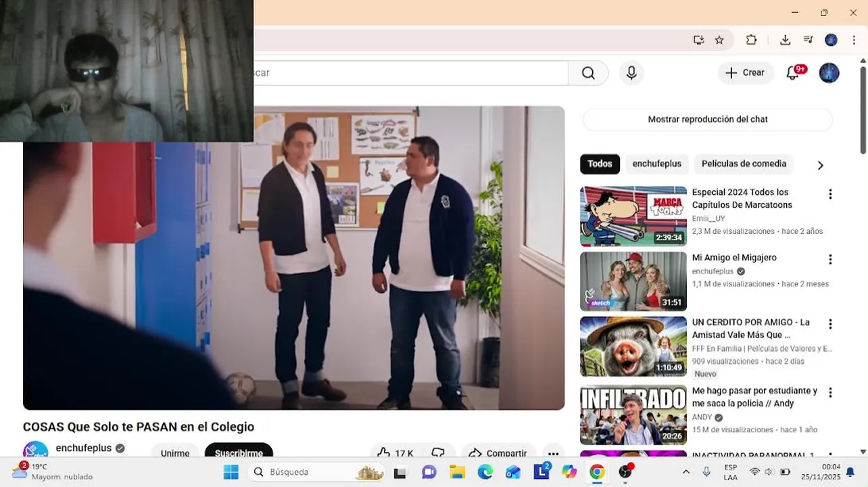The width and height of the screenshot is (868, 487).
Task: Open options menu for Mi Amigo el Migajero
Action: (x=830, y=259)
